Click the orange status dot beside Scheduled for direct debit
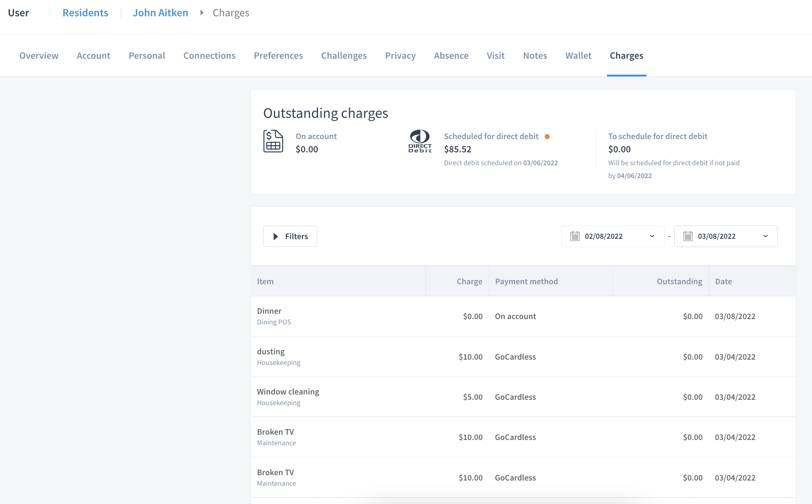Viewport: 812px width, 504px height. tap(547, 137)
